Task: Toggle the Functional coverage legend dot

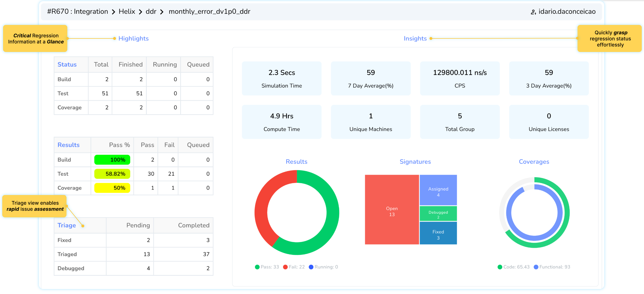Action: (536, 267)
